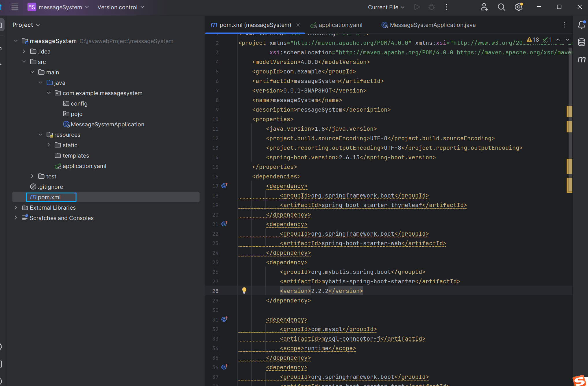Screen dimensions: 588x386
Task: Open the Code With Me icon
Action: tap(484, 7)
